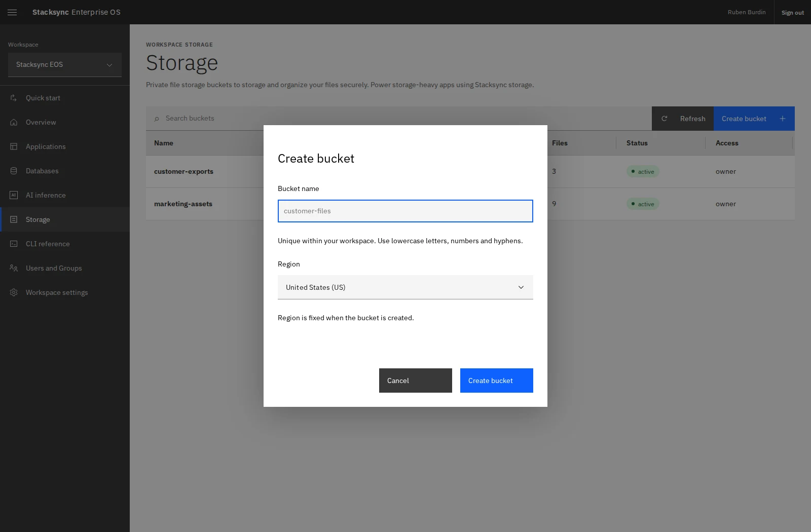This screenshot has height=532, width=811.
Task: Click the Databases sidebar icon
Action: tap(14, 171)
